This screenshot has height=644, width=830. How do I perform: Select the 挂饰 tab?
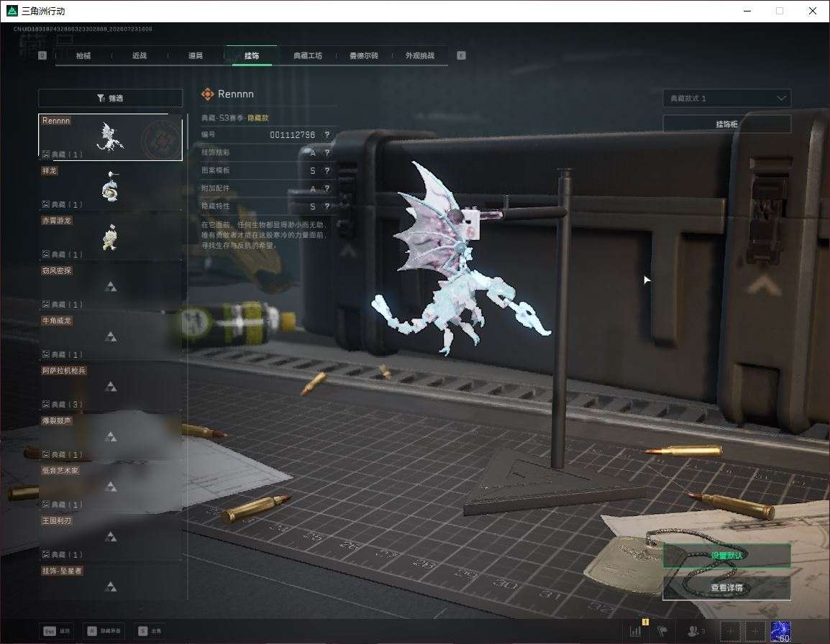252,55
